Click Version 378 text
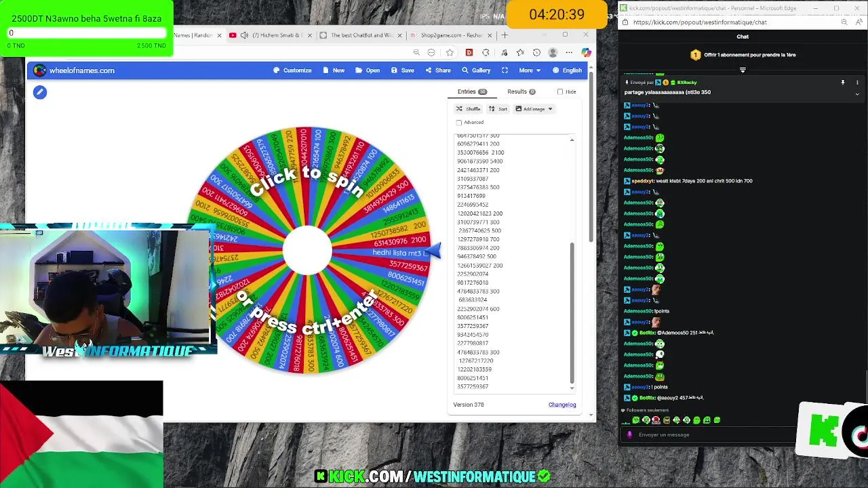 tap(469, 405)
